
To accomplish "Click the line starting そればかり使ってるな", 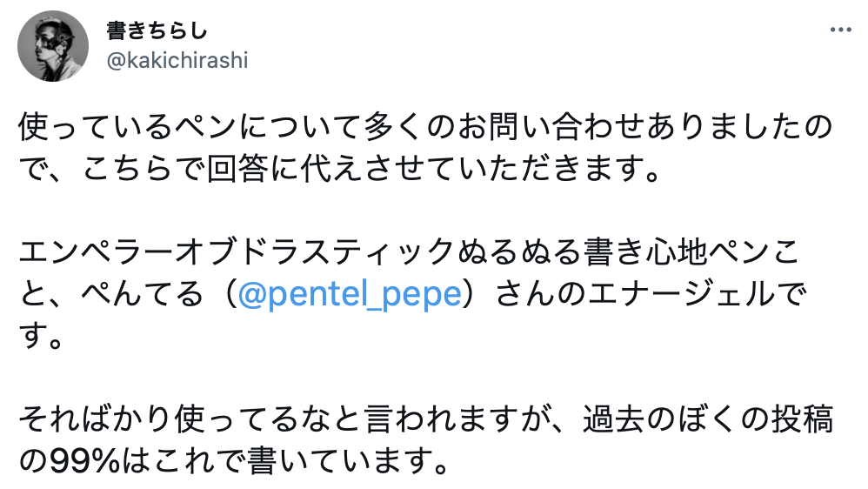I will tap(425, 419).
